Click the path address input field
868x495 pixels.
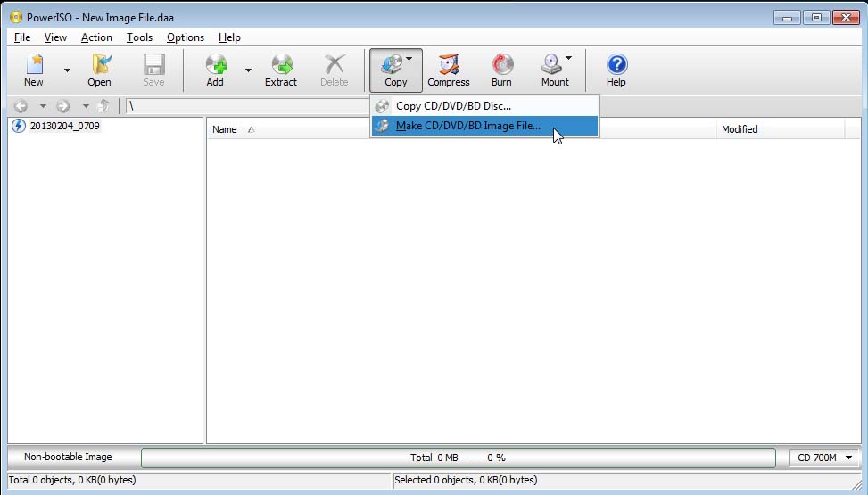(246, 106)
